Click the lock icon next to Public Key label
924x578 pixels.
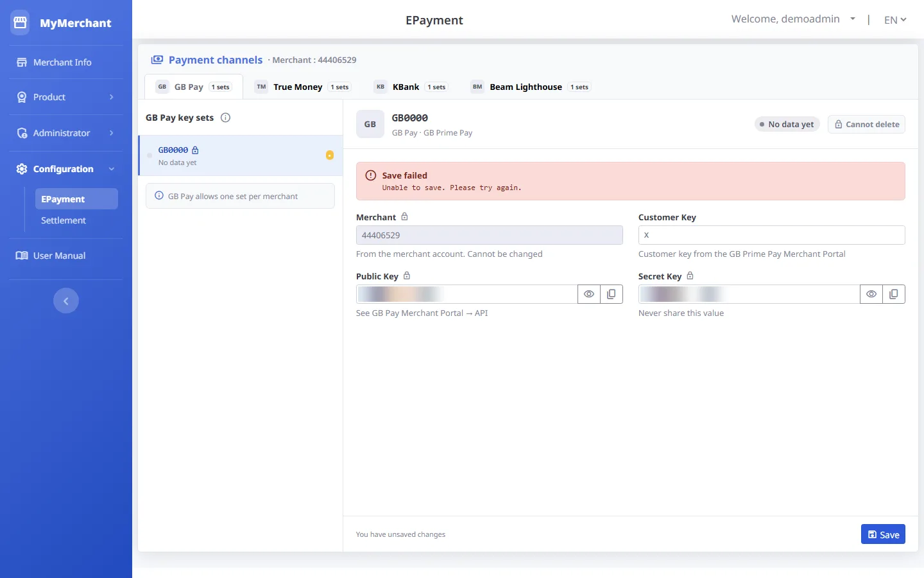point(407,276)
